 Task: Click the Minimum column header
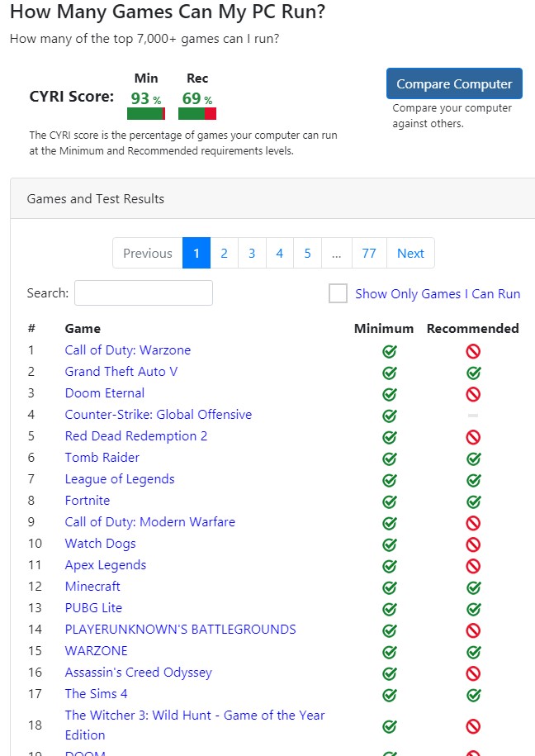coord(384,328)
